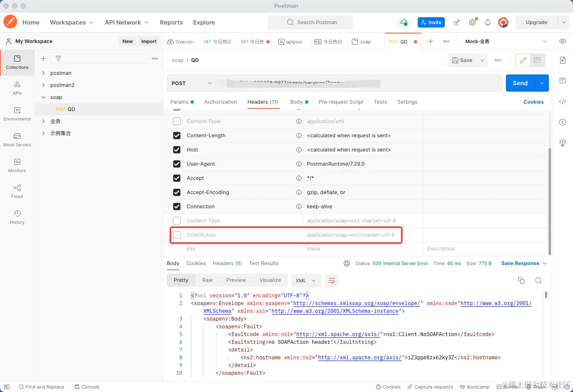
Task: Enable the application/xml Content-Type header
Action: [177, 121]
